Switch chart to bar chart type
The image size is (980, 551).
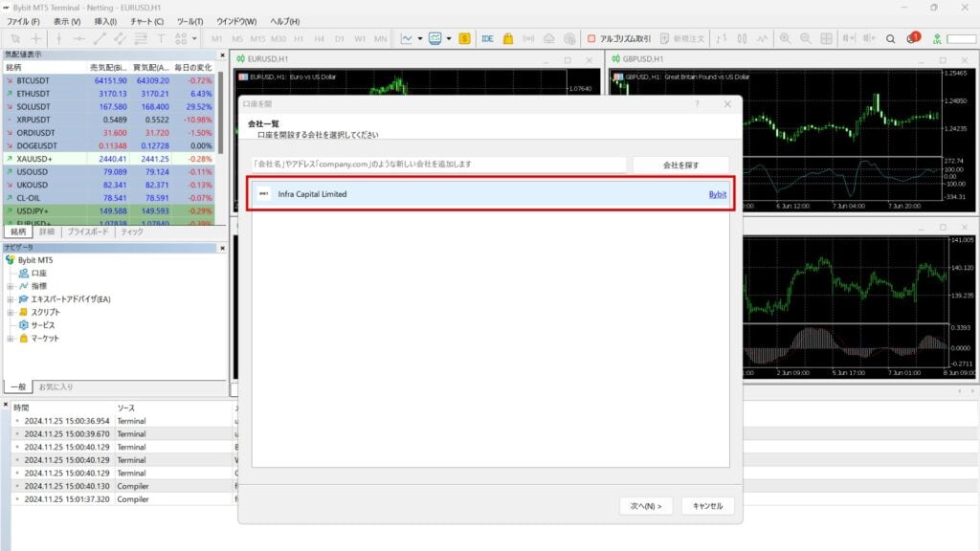722,38
